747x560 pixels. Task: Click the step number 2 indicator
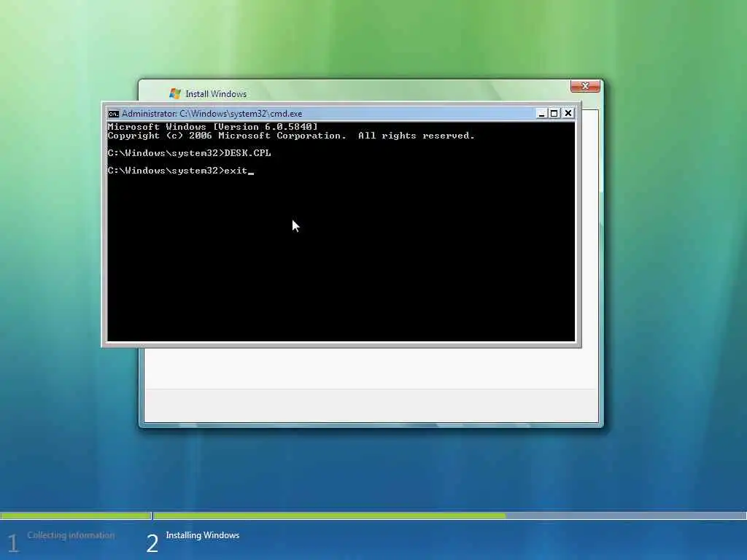tap(152, 543)
